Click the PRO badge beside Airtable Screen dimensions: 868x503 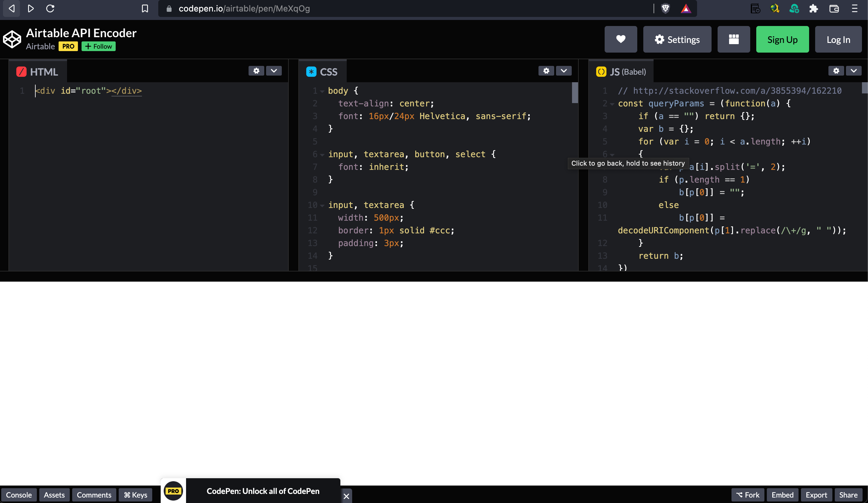(x=68, y=46)
